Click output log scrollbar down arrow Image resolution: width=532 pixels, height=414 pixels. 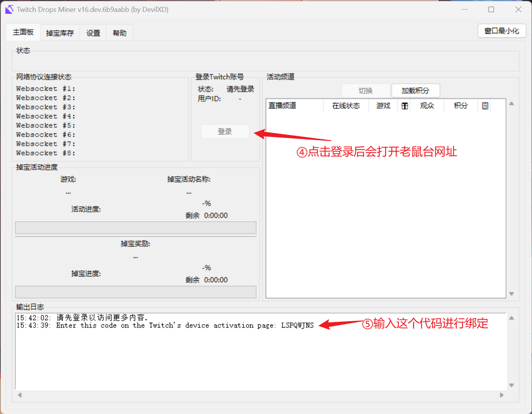point(511,385)
